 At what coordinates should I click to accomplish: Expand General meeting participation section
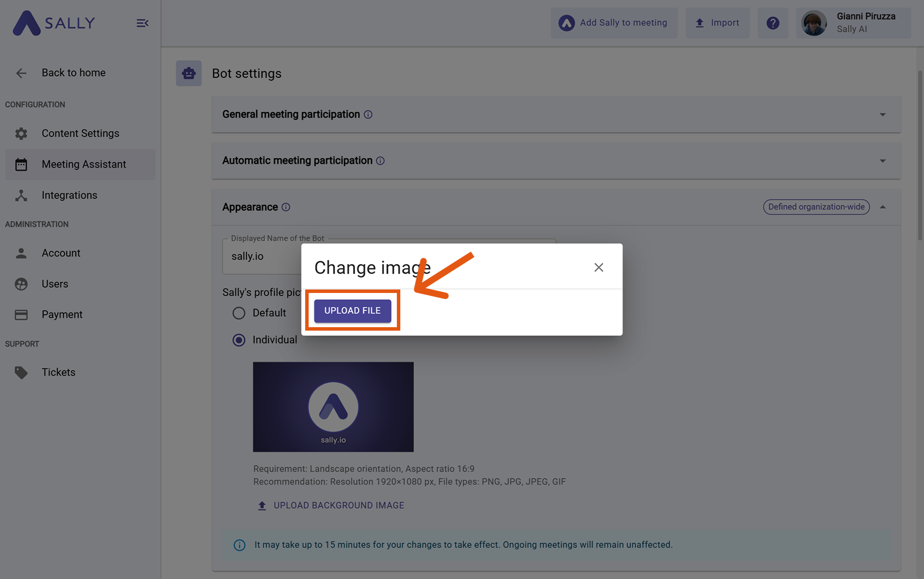[x=882, y=115]
